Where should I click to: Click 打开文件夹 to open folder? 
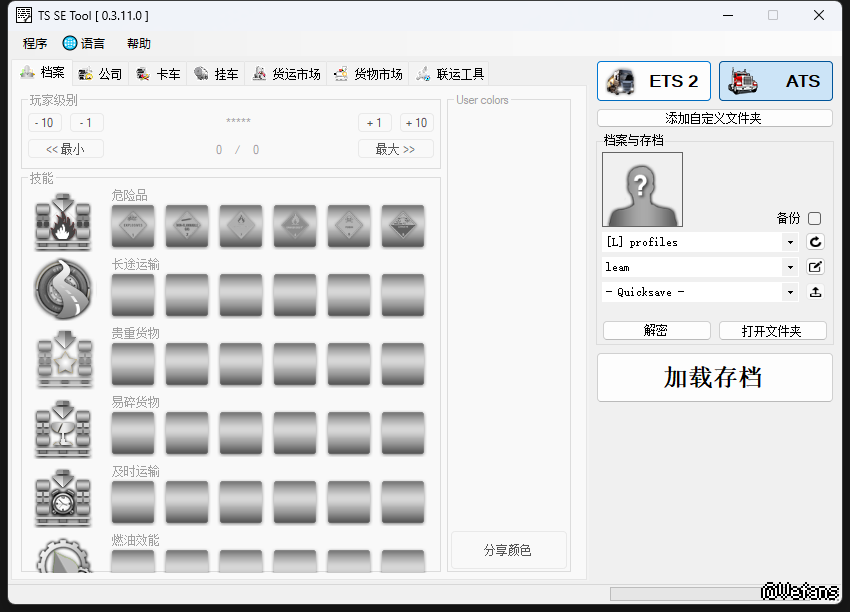772,331
